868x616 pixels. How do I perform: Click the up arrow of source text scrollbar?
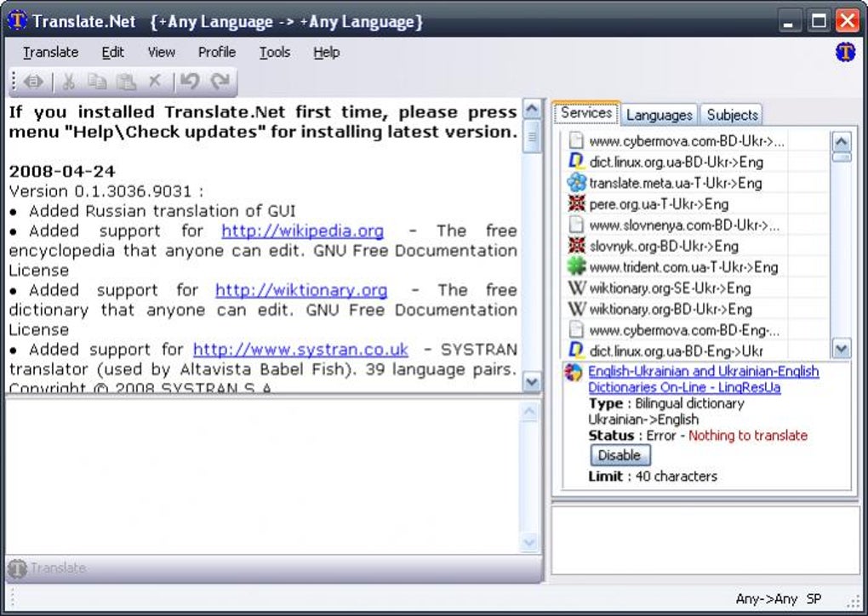(532, 108)
